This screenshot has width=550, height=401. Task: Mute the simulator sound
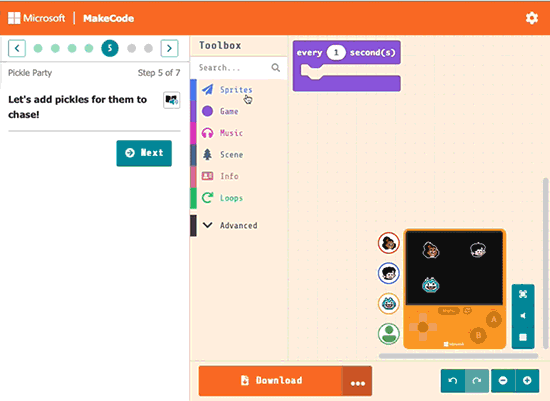(x=523, y=316)
